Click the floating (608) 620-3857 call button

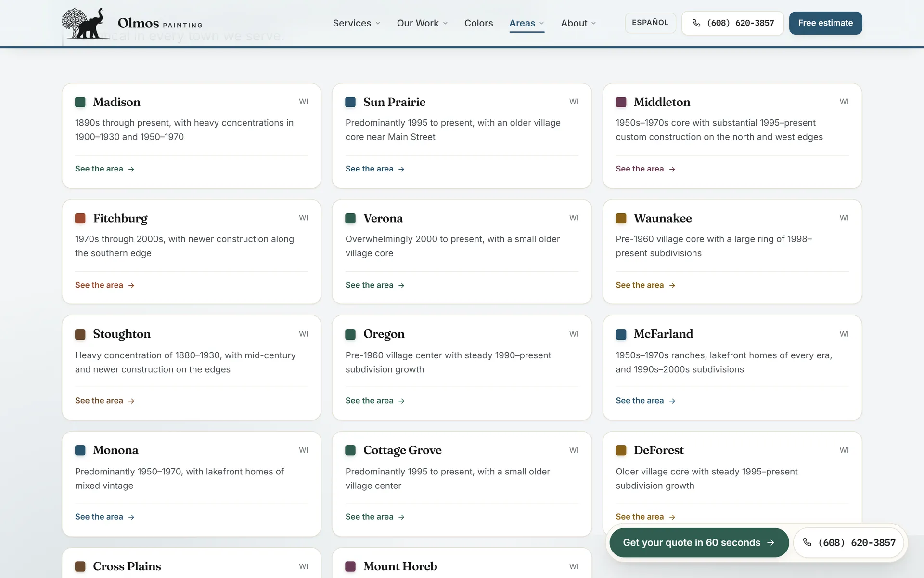click(849, 542)
